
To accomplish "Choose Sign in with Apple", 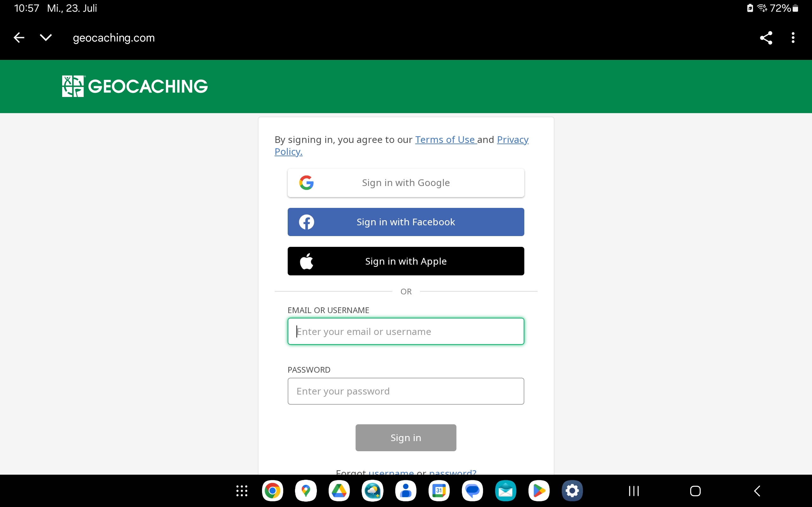I will point(406,261).
